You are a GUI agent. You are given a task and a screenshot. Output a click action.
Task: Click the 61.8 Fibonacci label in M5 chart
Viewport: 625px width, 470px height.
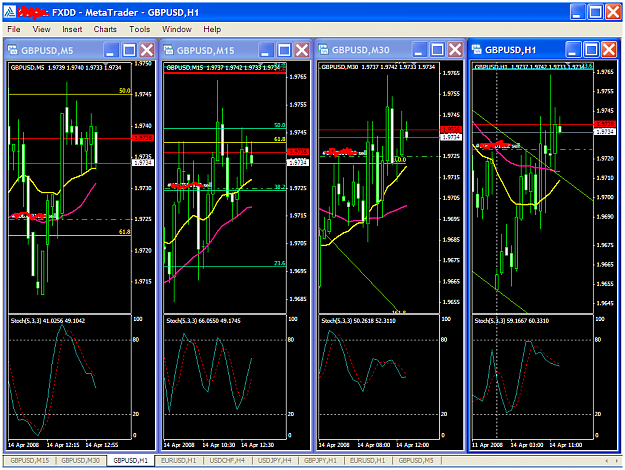click(x=124, y=232)
